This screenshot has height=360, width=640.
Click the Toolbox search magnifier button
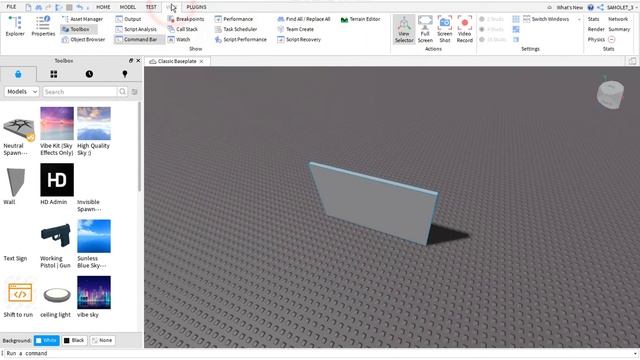(122, 92)
